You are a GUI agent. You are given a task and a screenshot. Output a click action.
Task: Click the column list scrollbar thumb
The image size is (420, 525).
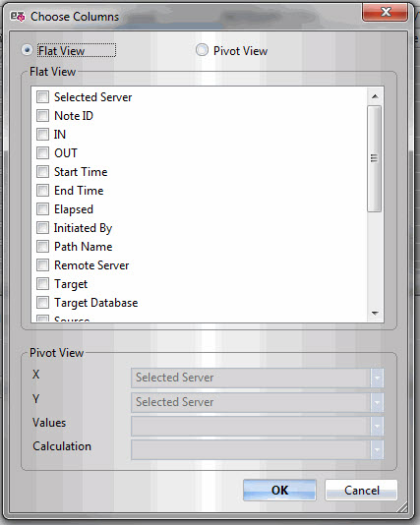click(x=374, y=158)
